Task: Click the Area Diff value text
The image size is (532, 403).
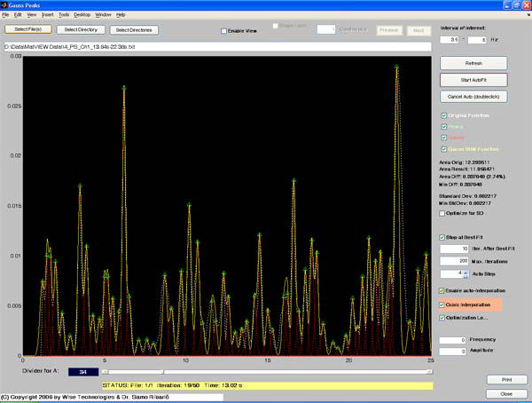Action: [473, 177]
